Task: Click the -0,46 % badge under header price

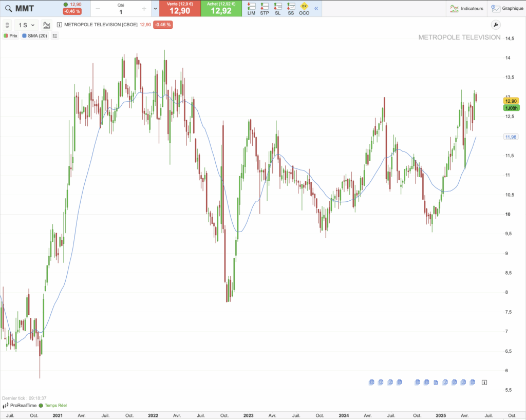Action: click(x=72, y=11)
